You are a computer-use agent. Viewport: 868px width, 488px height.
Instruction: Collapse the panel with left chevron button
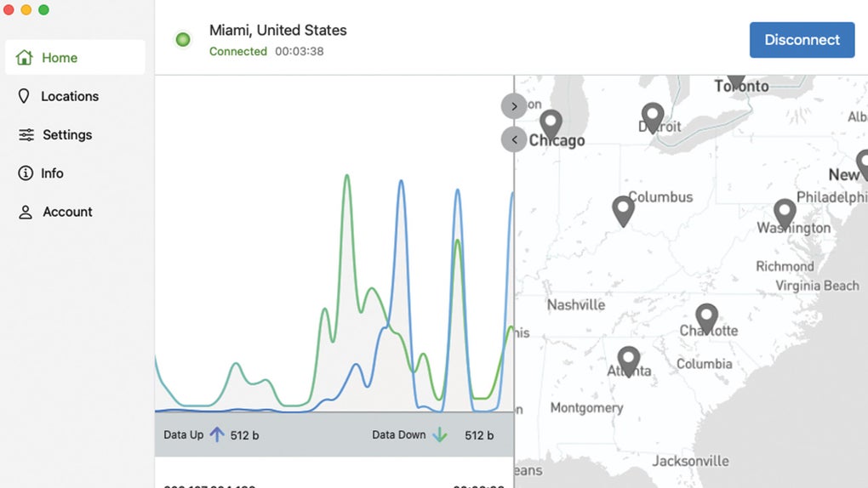click(x=514, y=139)
